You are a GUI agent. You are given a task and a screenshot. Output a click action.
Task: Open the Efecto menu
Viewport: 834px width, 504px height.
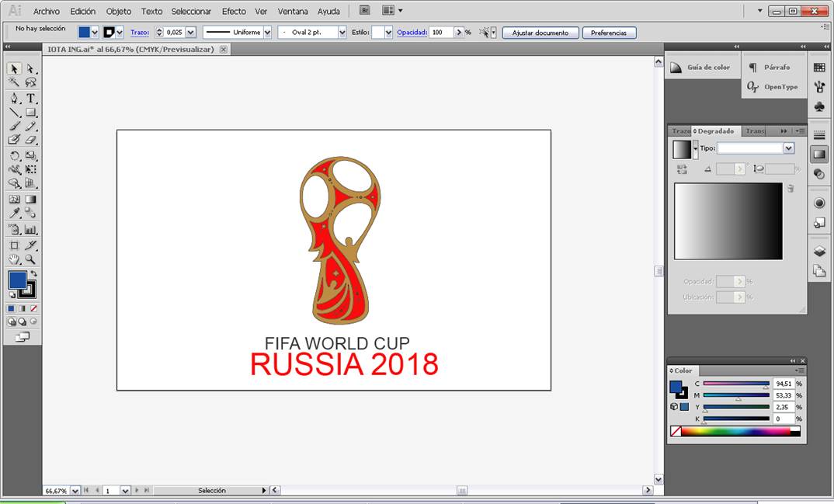[x=234, y=11]
